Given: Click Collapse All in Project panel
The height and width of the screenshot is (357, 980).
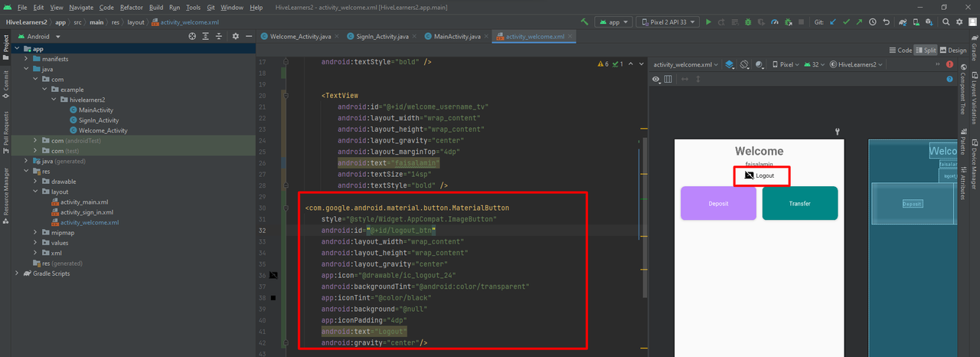Looking at the screenshot, I should coord(220,36).
